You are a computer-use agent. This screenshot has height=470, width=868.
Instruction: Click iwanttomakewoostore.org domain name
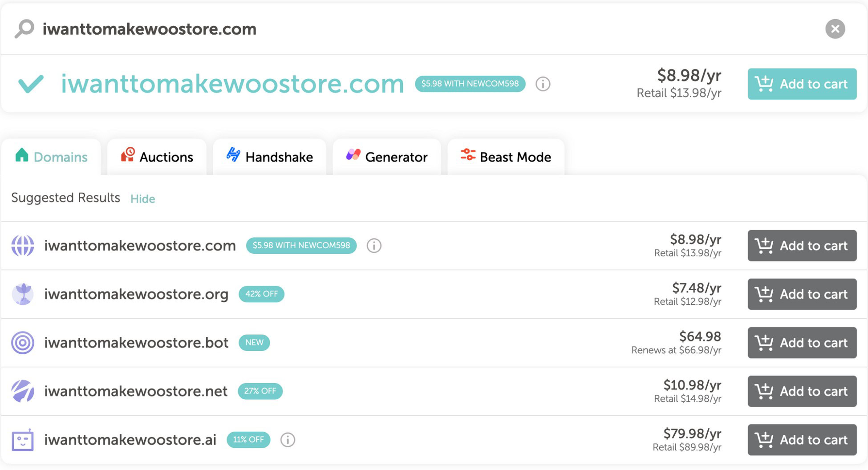click(x=136, y=294)
